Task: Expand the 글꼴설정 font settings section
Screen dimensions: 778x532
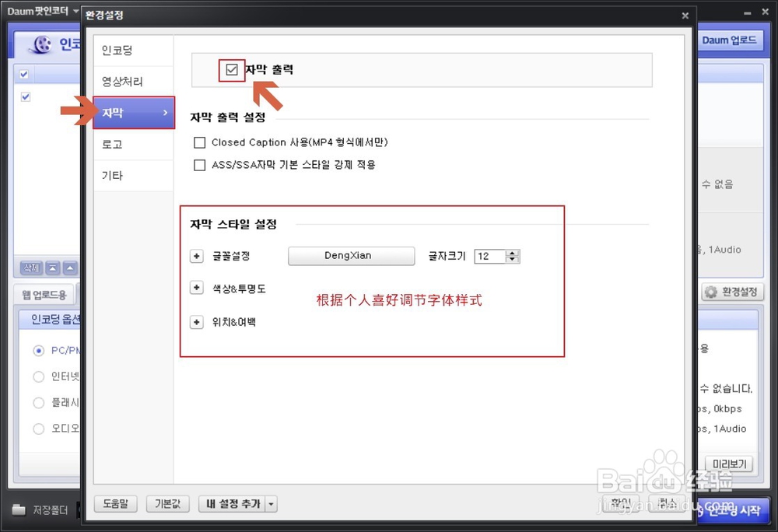Action: point(196,256)
